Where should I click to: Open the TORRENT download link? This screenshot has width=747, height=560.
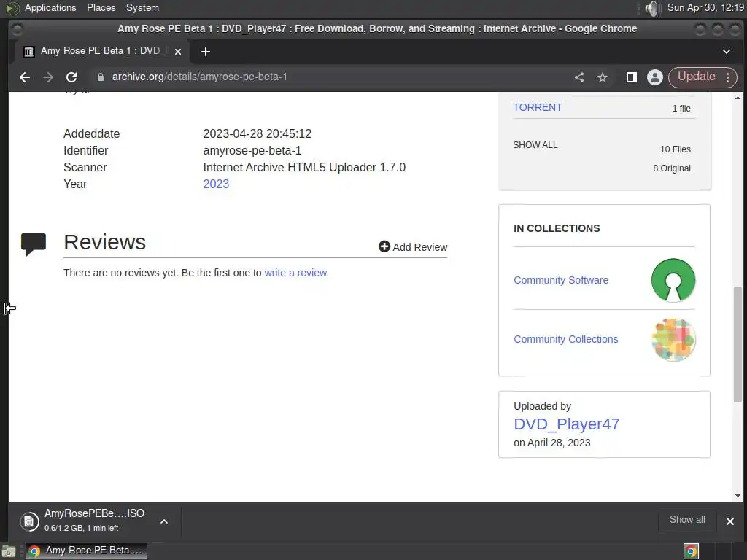[538, 107]
